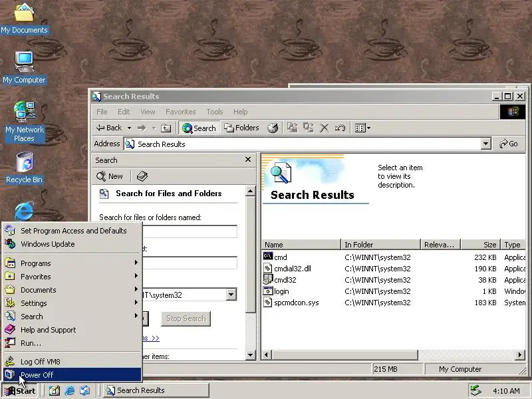Click the Indexing Service icon beside New

(x=142, y=176)
